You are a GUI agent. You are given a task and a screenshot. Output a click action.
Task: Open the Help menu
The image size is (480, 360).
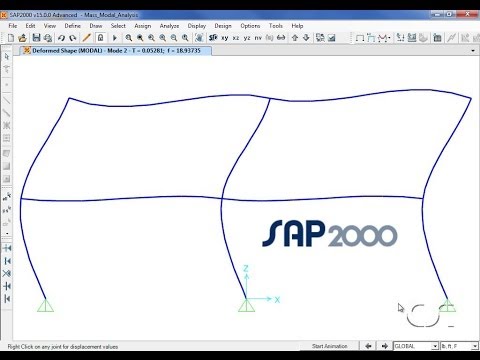(297, 26)
